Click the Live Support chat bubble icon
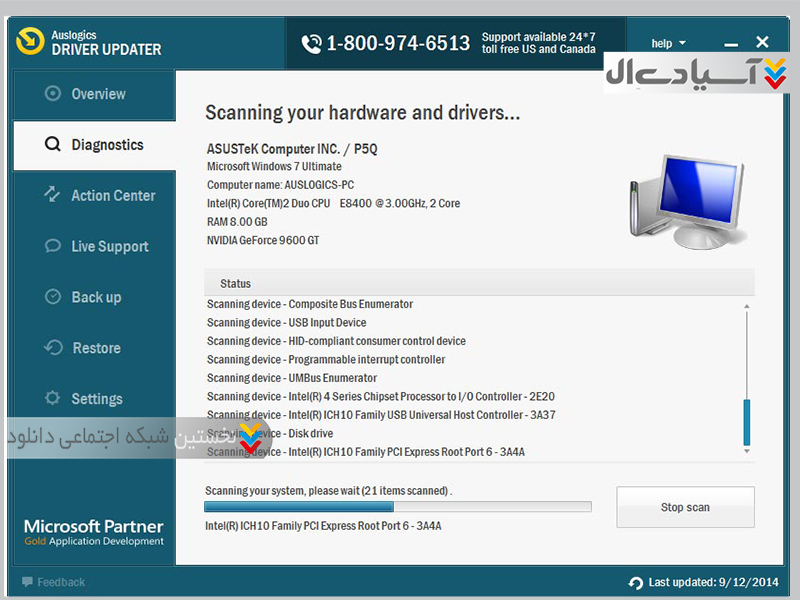 [53, 246]
